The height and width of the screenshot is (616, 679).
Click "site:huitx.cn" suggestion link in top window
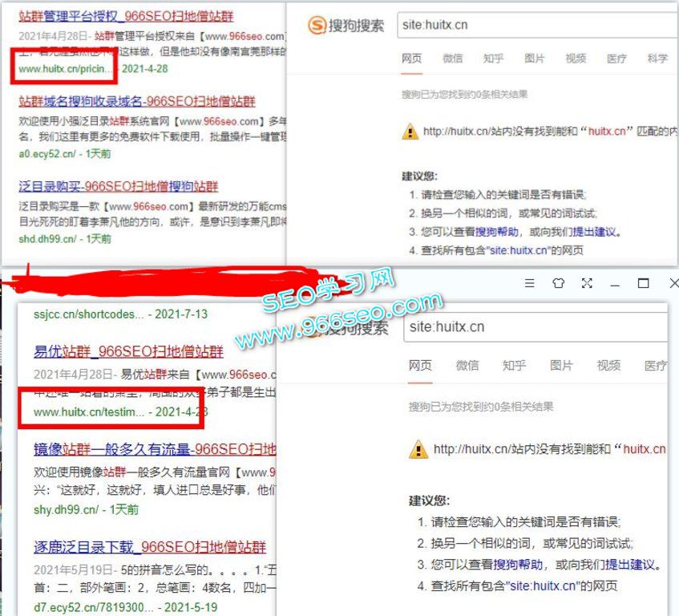pos(518,250)
